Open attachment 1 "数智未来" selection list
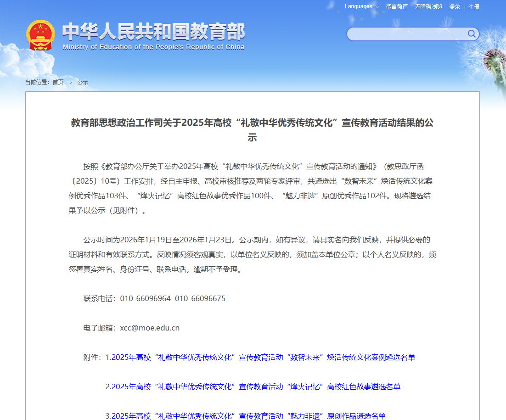 (260, 357)
